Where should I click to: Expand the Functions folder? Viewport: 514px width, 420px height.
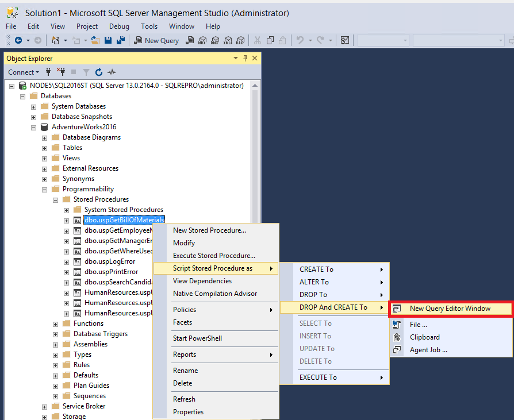click(x=55, y=324)
